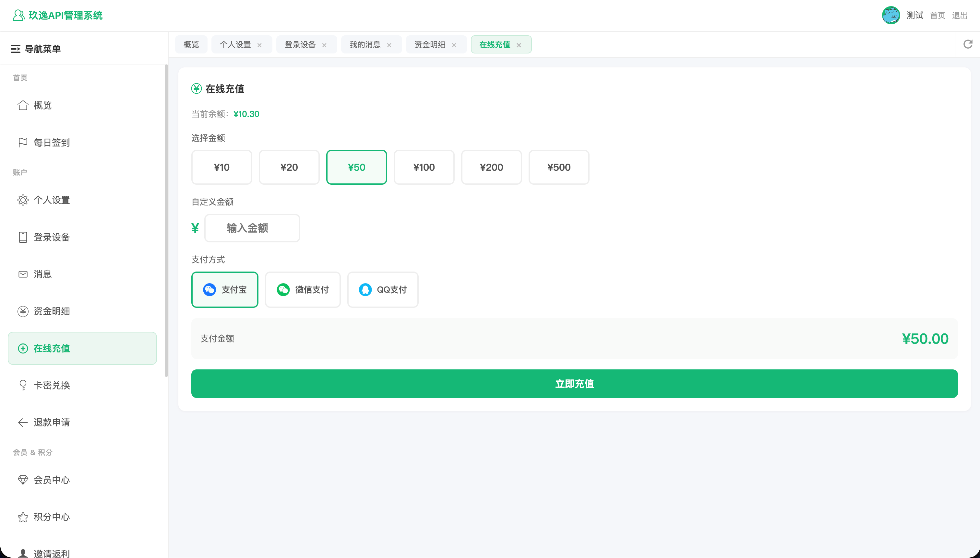Select the ¥20 amount option
980x558 pixels.
[289, 167]
